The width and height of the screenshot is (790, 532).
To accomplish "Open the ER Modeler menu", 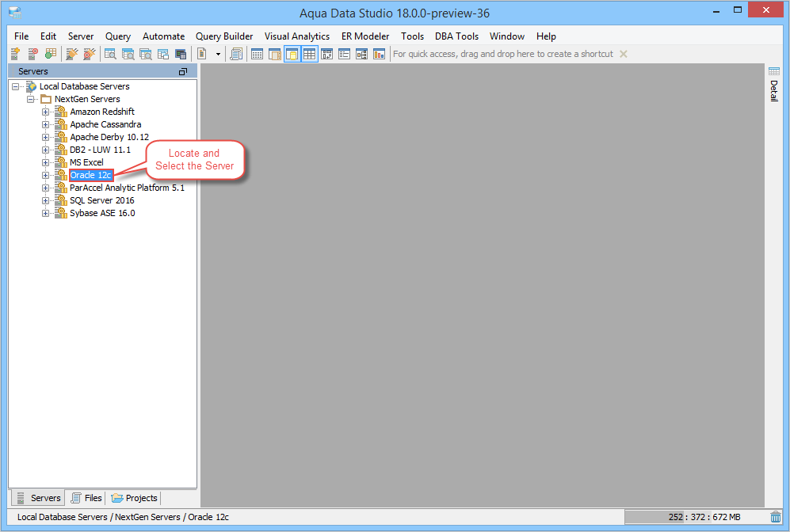I will coord(365,36).
